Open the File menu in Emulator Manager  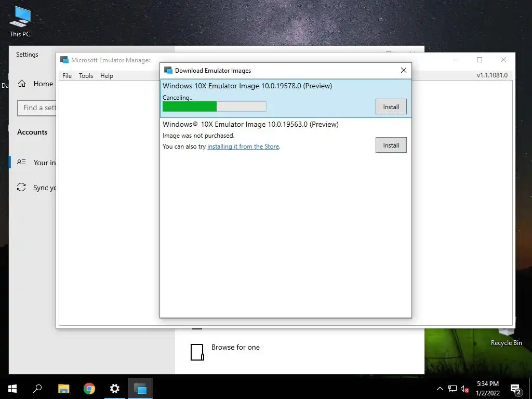(67, 76)
